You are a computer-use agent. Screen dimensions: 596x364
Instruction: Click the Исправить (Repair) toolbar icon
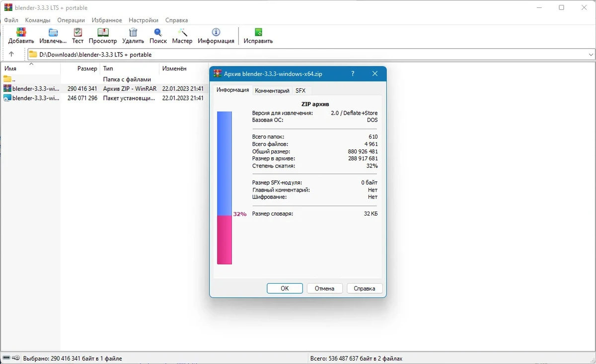click(x=258, y=33)
